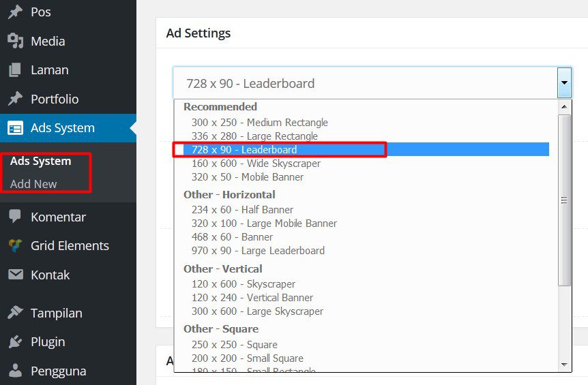Select 970 x 90 - Large Leaderboard
This screenshot has height=385, width=588.
point(258,251)
